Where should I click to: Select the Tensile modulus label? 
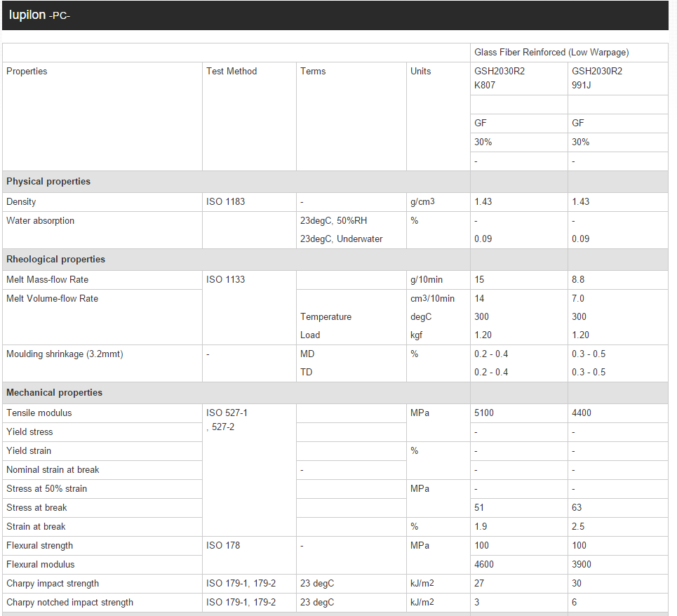click(39, 413)
